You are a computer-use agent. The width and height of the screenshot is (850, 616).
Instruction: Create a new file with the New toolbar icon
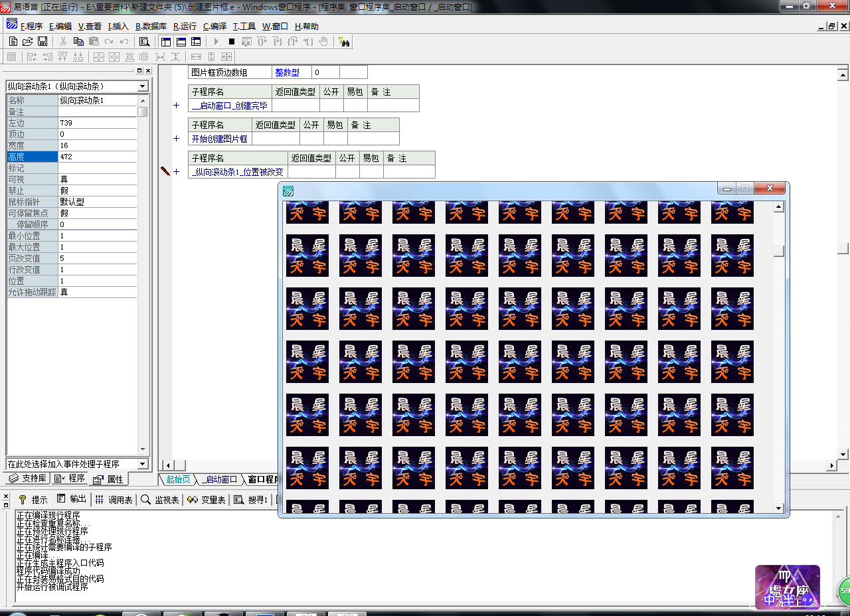(x=13, y=41)
